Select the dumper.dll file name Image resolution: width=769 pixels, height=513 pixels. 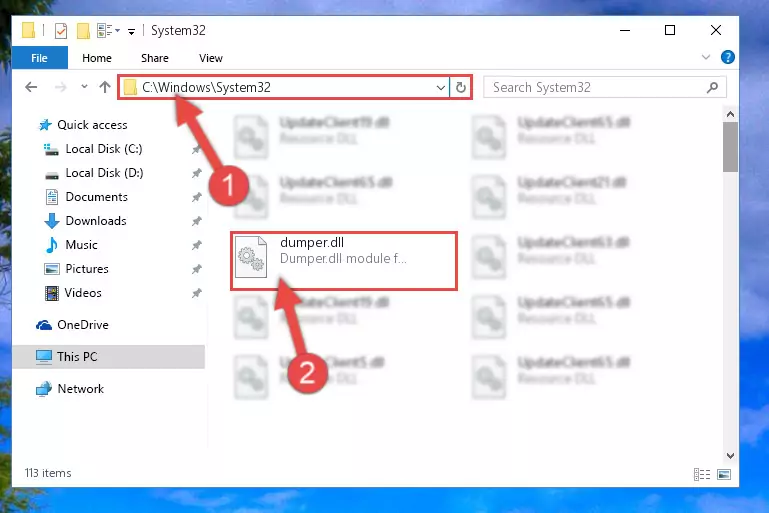tap(312, 242)
